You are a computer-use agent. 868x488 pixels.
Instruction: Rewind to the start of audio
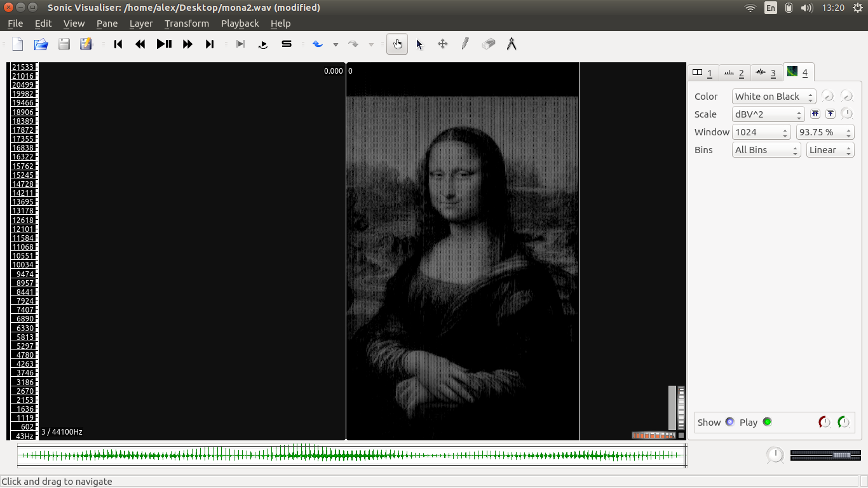(x=118, y=44)
